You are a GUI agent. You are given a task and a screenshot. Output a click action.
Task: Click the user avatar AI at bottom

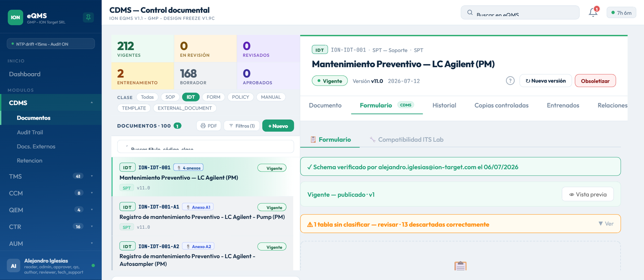(x=13, y=266)
